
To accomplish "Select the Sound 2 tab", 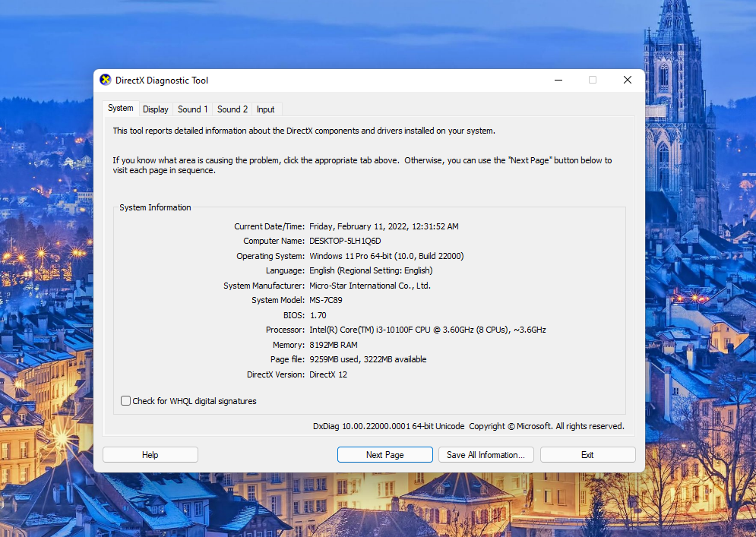I will click(232, 109).
